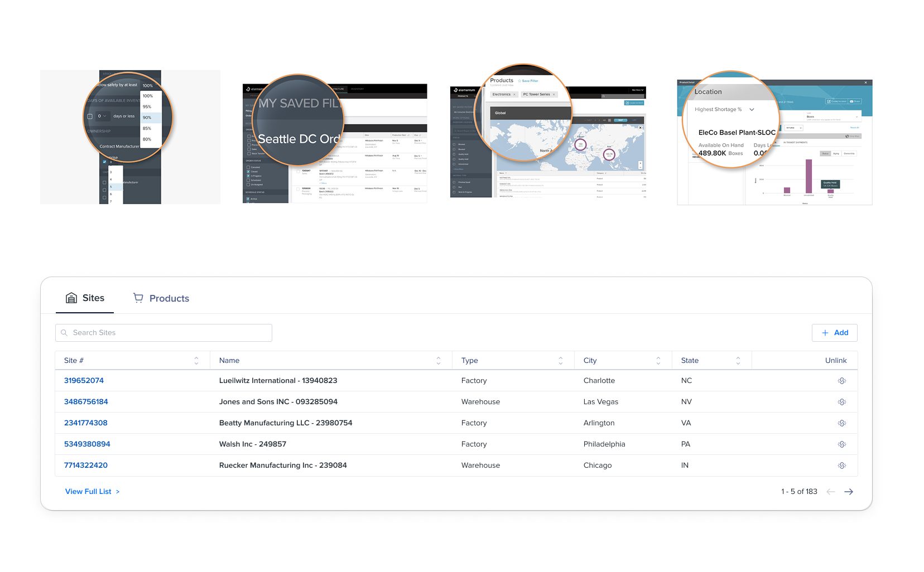Sort by Type column

(561, 361)
